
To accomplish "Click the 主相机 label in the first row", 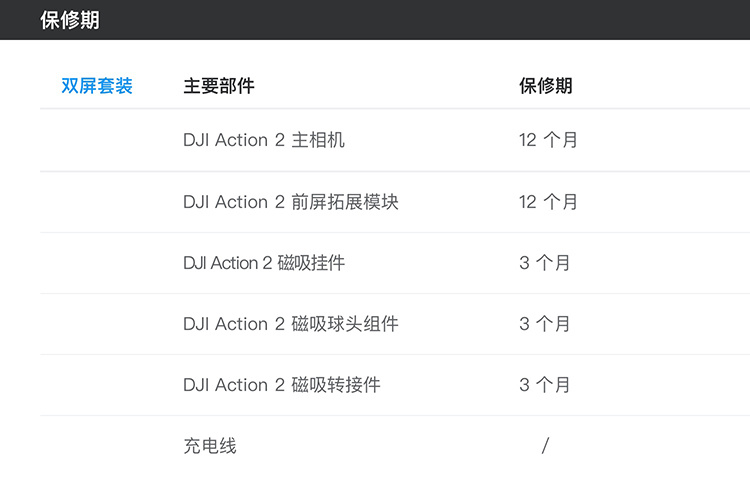I will 318,140.
